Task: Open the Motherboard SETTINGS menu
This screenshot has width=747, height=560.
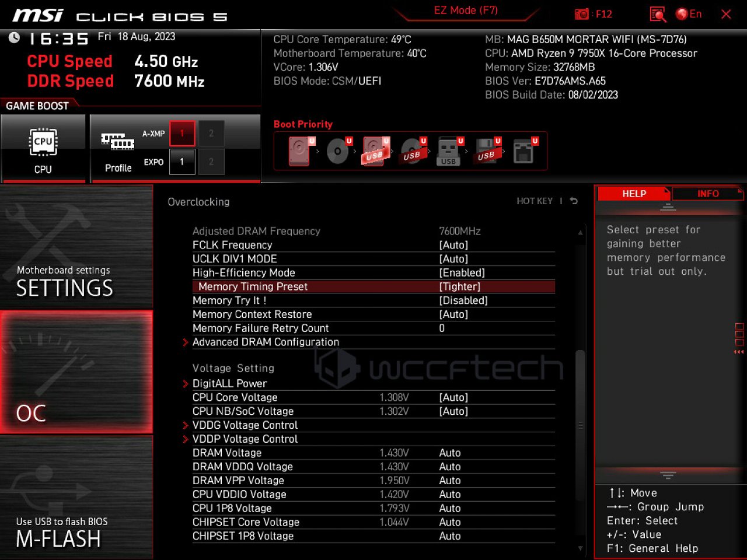Action: (x=76, y=246)
